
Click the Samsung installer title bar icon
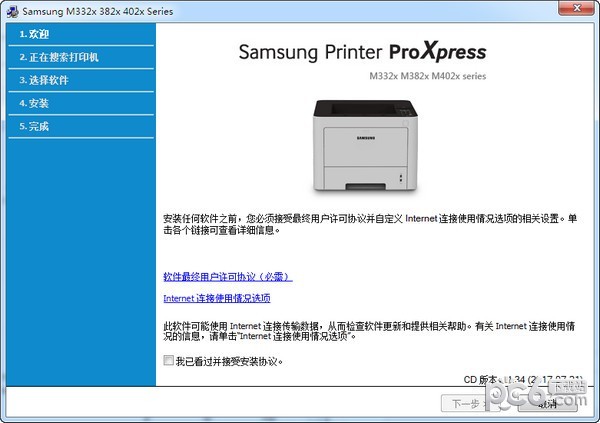point(12,11)
